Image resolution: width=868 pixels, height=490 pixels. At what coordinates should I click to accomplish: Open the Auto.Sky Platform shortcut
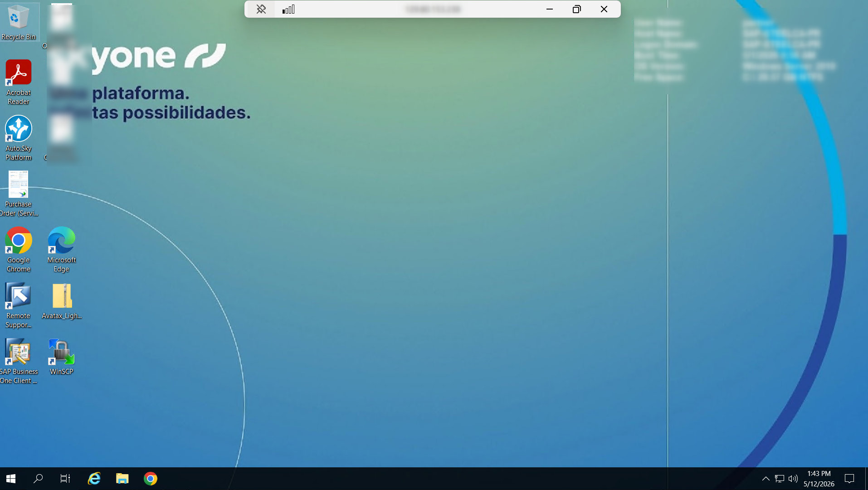click(19, 138)
